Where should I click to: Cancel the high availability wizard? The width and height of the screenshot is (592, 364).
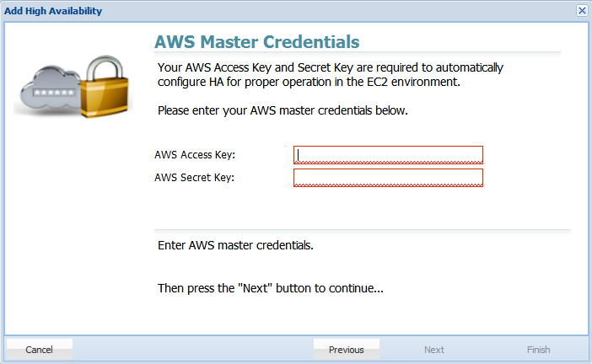(x=40, y=350)
